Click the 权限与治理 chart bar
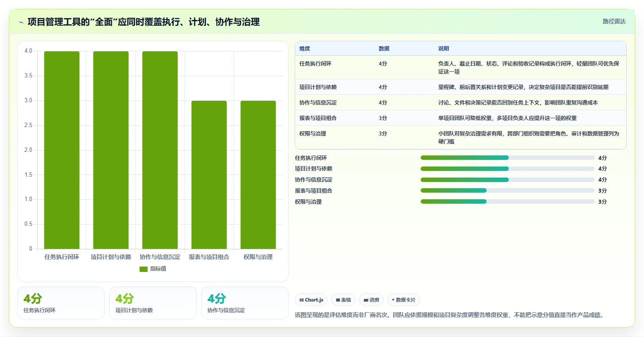The image size is (644, 337). point(258,175)
